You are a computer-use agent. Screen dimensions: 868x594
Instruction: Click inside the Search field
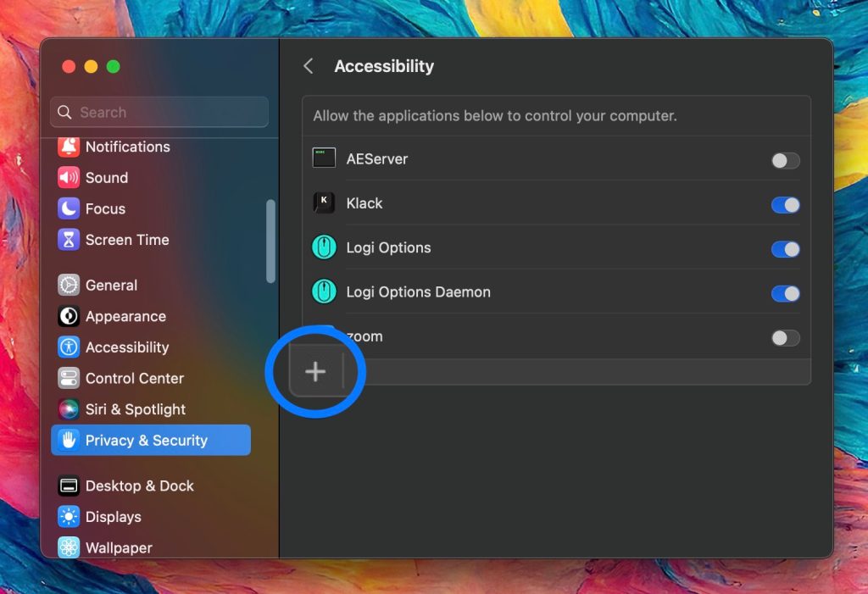(x=159, y=112)
